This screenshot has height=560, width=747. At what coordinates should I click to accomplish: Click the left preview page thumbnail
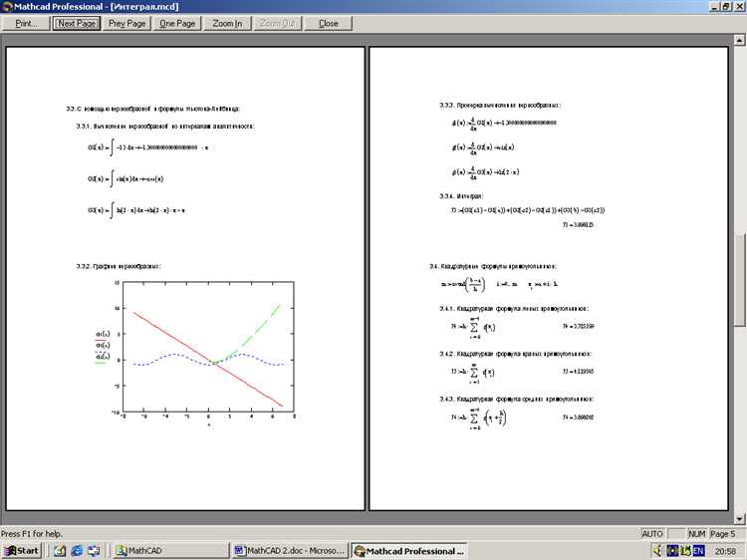click(x=185, y=279)
